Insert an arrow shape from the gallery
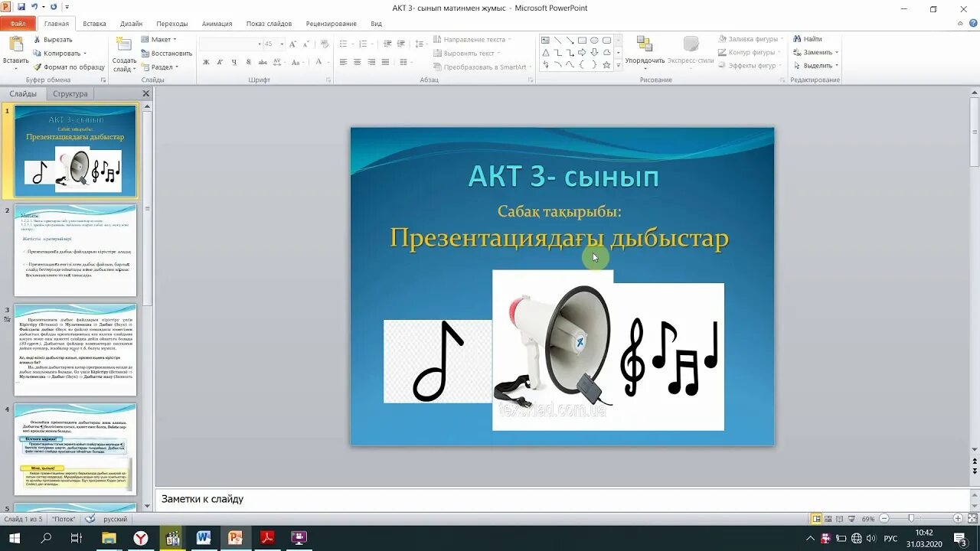Screen dimensions: 980x551 583,53
